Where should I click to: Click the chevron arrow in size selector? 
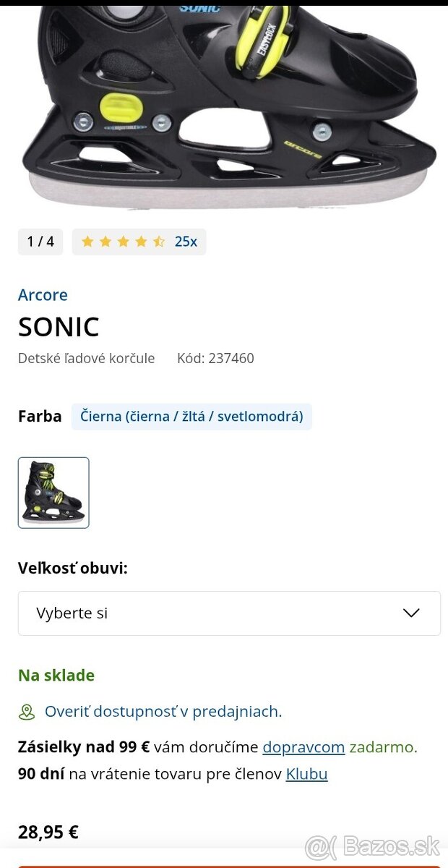[411, 613]
